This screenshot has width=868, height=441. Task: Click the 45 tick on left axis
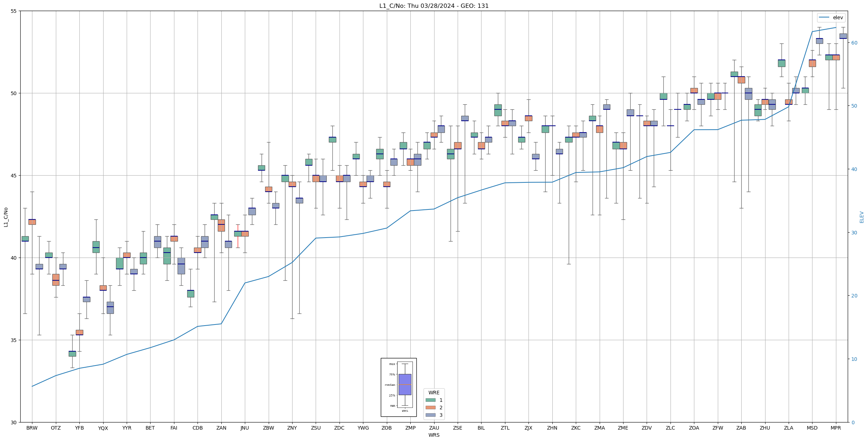tap(14, 175)
